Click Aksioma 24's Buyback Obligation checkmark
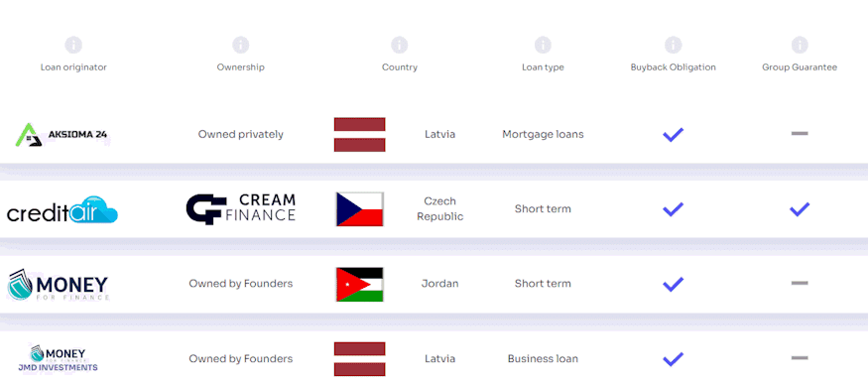This screenshot has width=868, height=384. (673, 135)
